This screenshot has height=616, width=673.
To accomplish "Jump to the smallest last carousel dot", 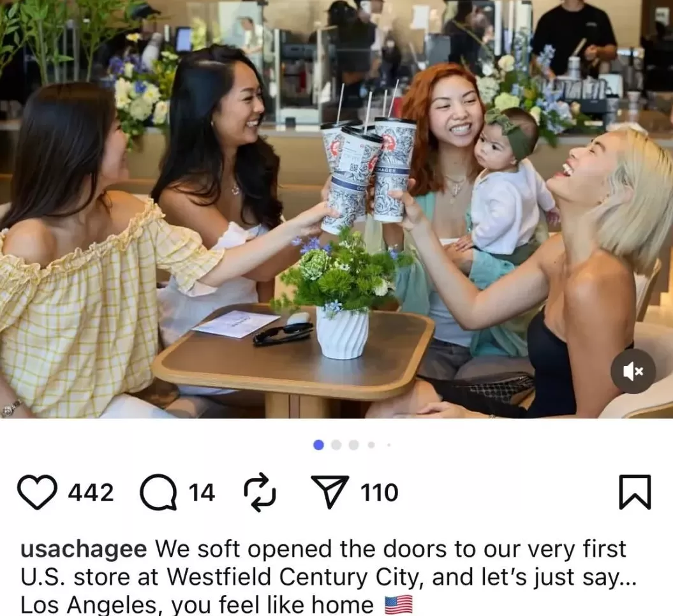I will coord(388,445).
